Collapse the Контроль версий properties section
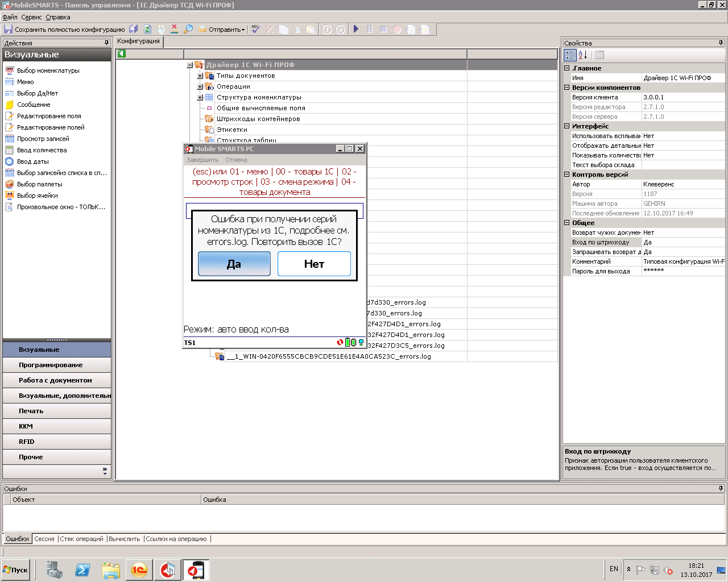728x582 pixels. [567, 174]
